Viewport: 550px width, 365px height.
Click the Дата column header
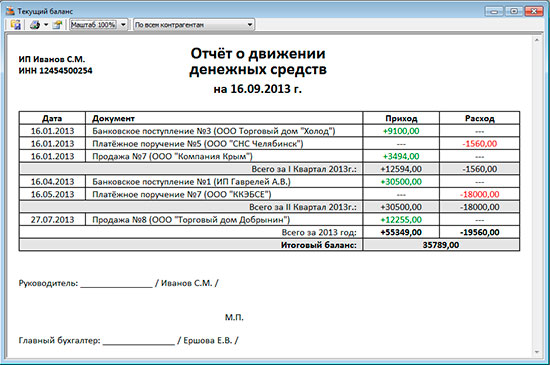coord(52,118)
